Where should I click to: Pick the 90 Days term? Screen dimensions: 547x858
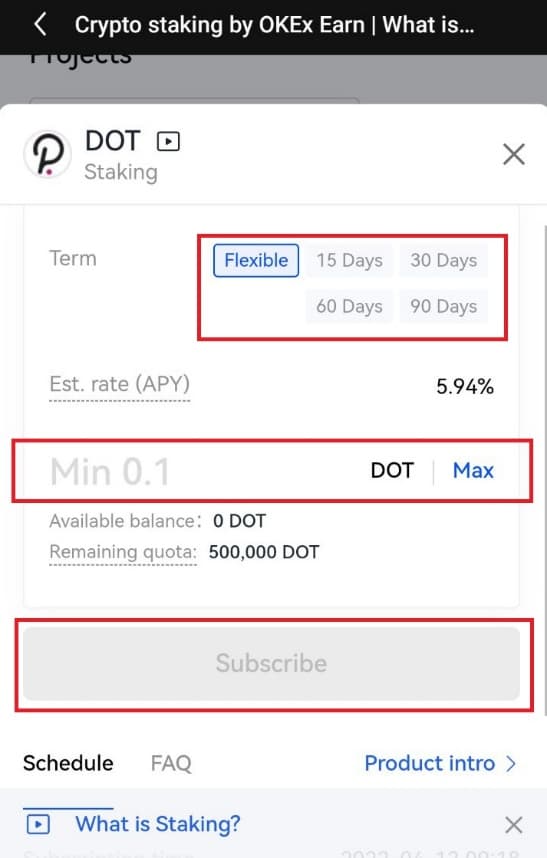444,306
